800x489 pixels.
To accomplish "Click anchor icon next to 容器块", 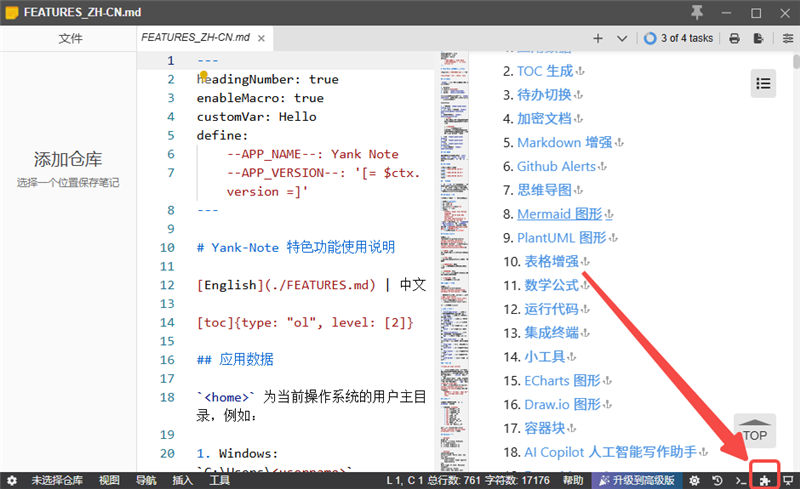I will click(x=571, y=429).
